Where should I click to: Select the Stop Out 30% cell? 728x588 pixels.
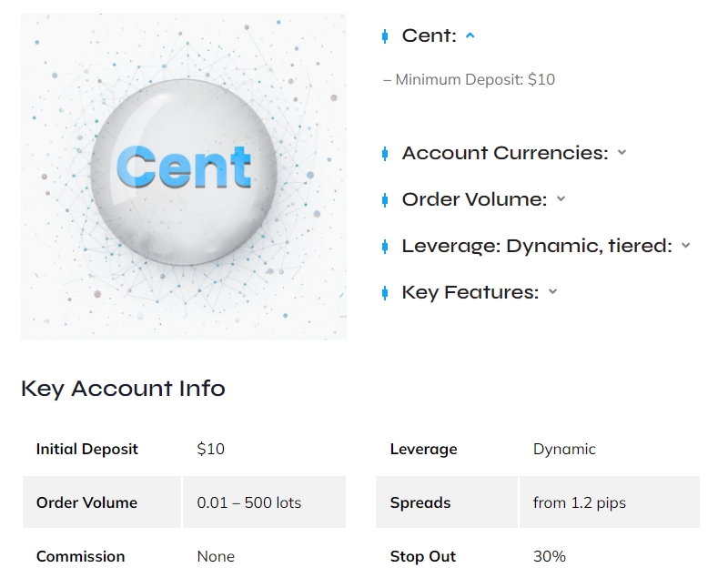tap(547, 556)
